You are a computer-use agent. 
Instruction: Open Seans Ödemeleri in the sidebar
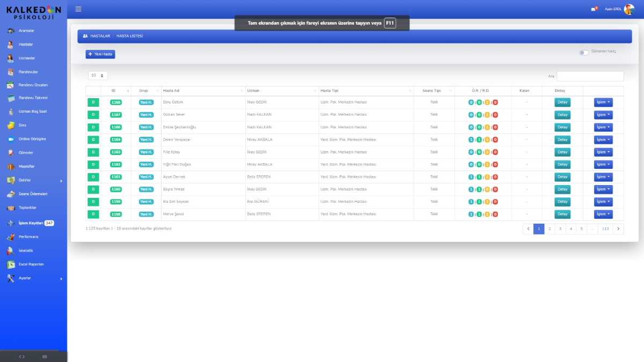coord(33,194)
